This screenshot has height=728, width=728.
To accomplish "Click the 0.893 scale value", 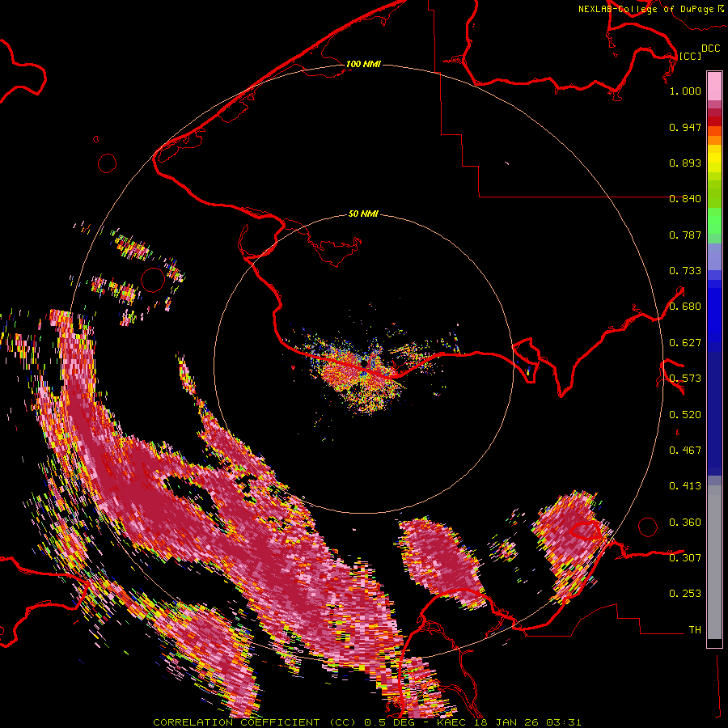I will (x=685, y=163).
